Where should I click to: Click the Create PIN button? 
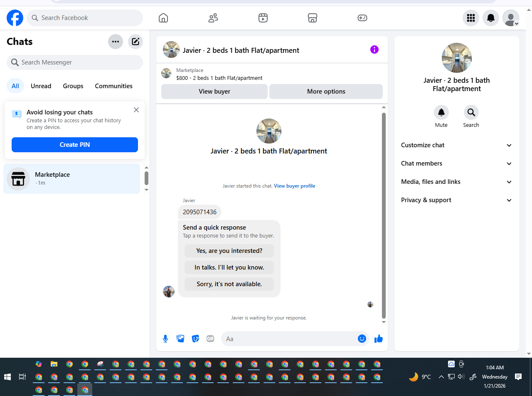tap(75, 145)
